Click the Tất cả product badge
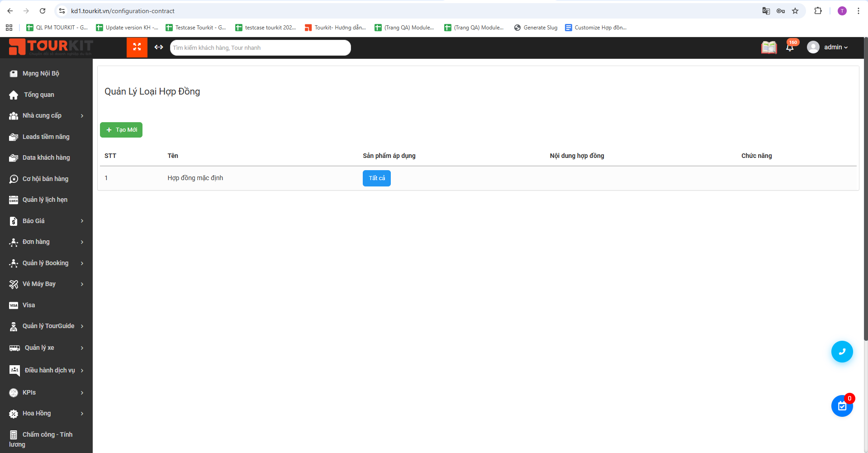Screen dimensions: 868x453 coord(376,178)
